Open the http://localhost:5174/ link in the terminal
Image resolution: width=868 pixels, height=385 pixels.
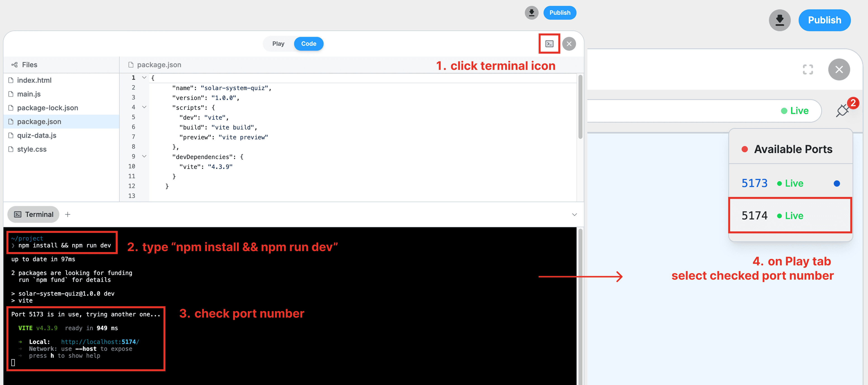point(100,342)
